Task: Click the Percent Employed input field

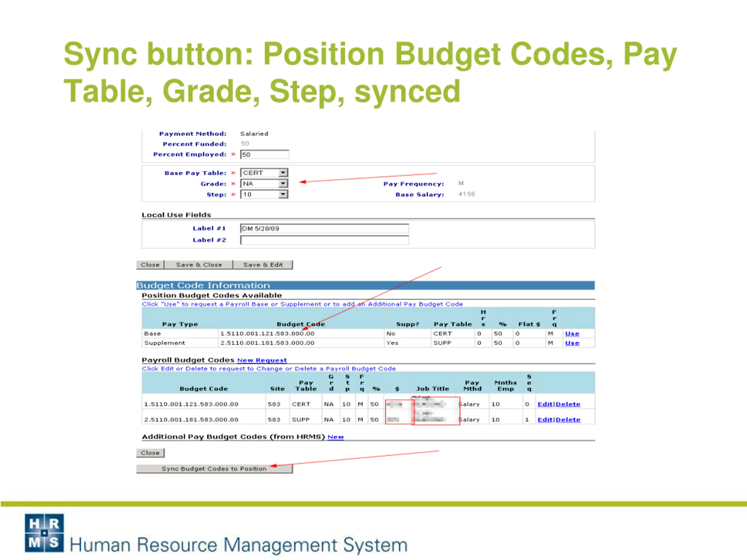Action: [265, 155]
